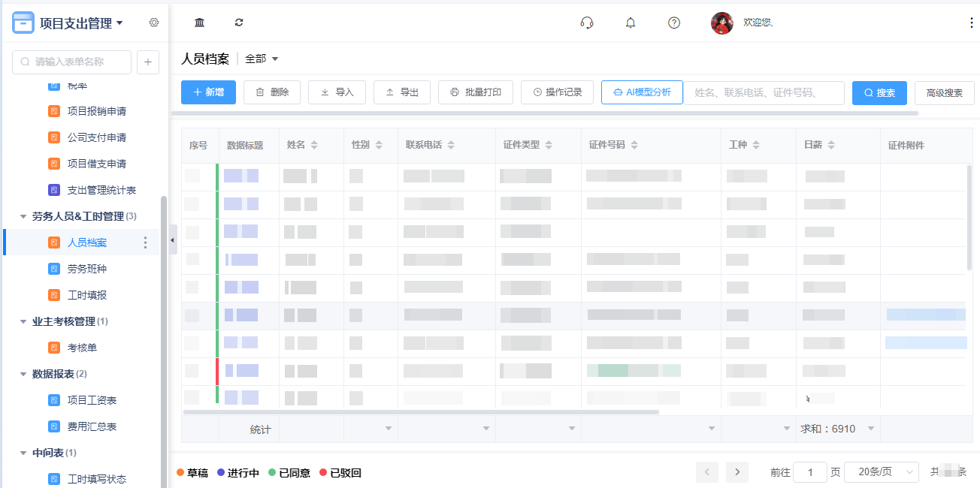Select the 劳务班种 form
This screenshot has height=488, width=980.
point(86,269)
